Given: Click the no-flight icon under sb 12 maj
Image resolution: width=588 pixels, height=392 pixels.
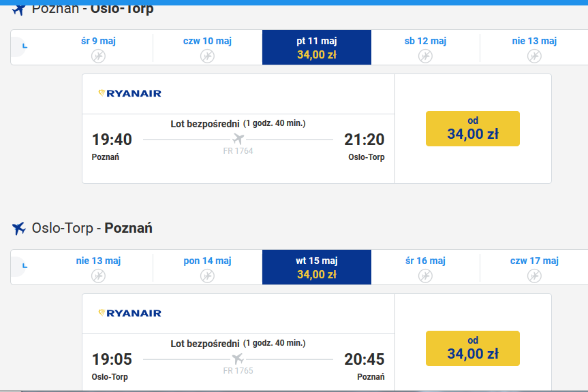Looking at the screenshot, I should coord(425,56).
